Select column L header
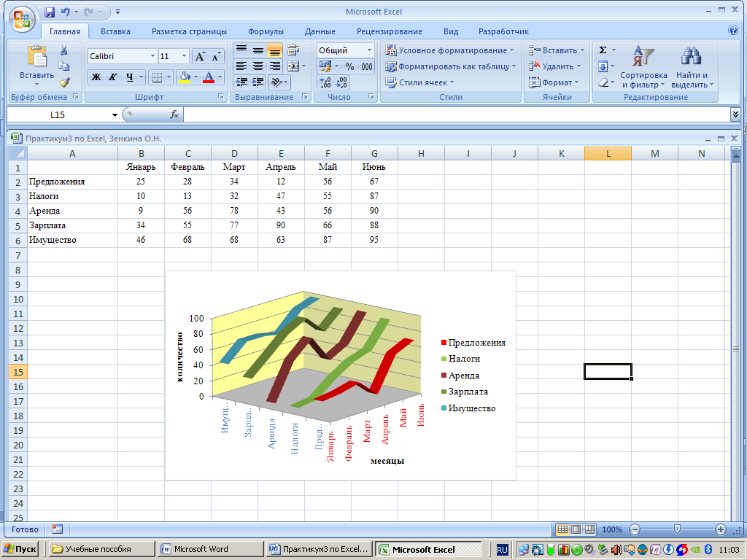Image resolution: width=747 pixels, height=560 pixels. [x=608, y=153]
